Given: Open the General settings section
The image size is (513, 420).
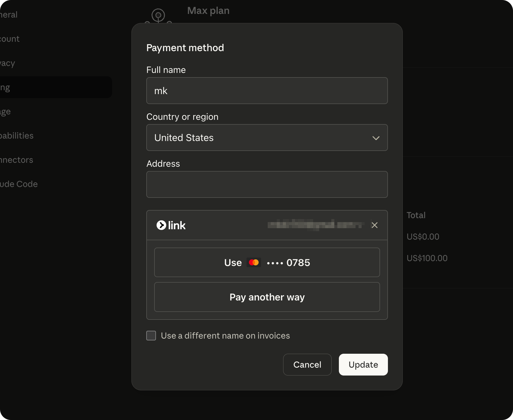Looking at the screenshot, I should [x=9, y=15].
